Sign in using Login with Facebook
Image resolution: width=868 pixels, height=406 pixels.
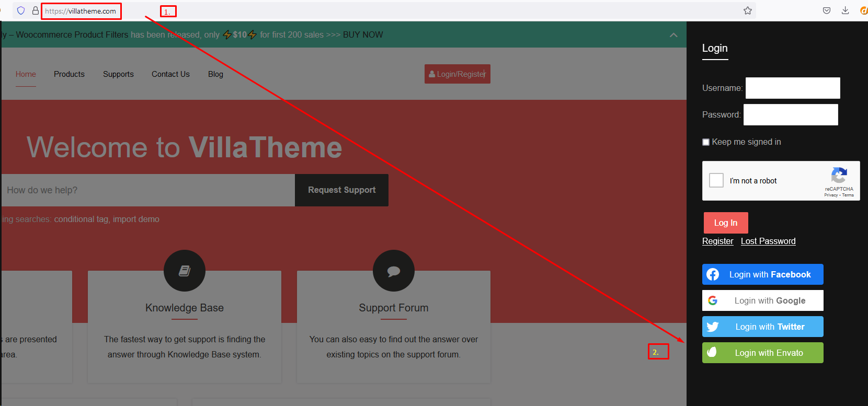click(x=763, y=274)
